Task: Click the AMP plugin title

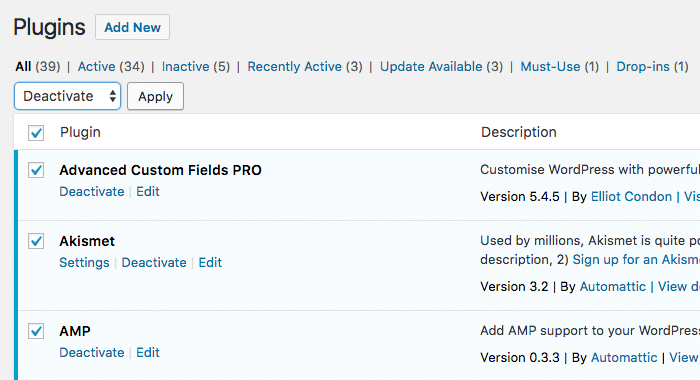Action: point(75,331)
